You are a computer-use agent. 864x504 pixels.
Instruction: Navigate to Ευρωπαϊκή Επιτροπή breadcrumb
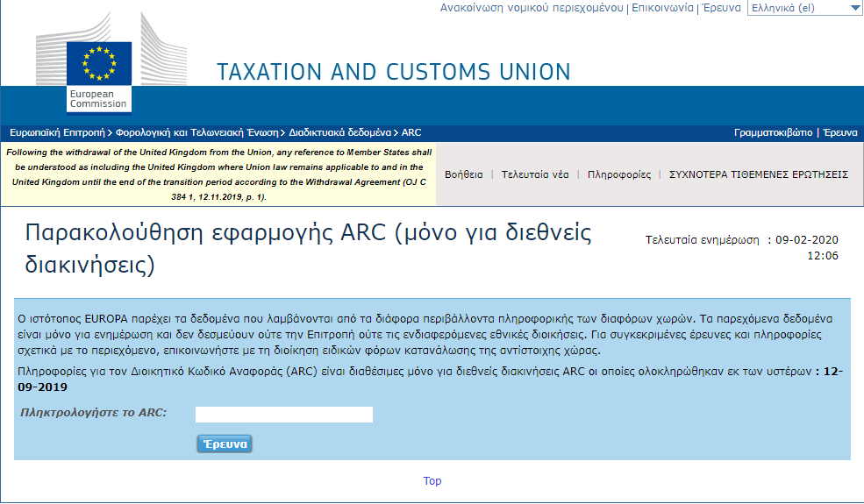[56, 132]
